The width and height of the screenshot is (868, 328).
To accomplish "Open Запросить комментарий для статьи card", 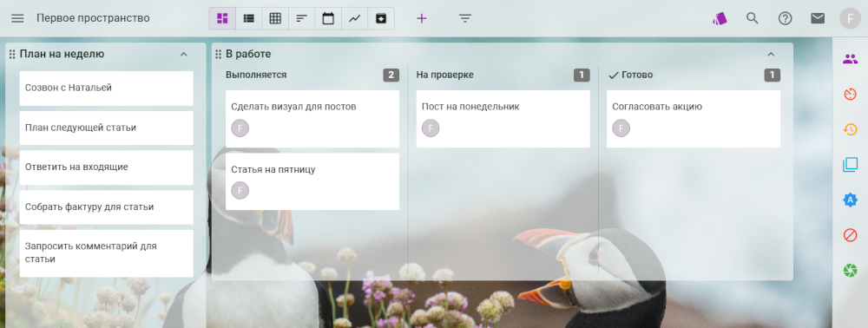I will click(x=106, y=253).
